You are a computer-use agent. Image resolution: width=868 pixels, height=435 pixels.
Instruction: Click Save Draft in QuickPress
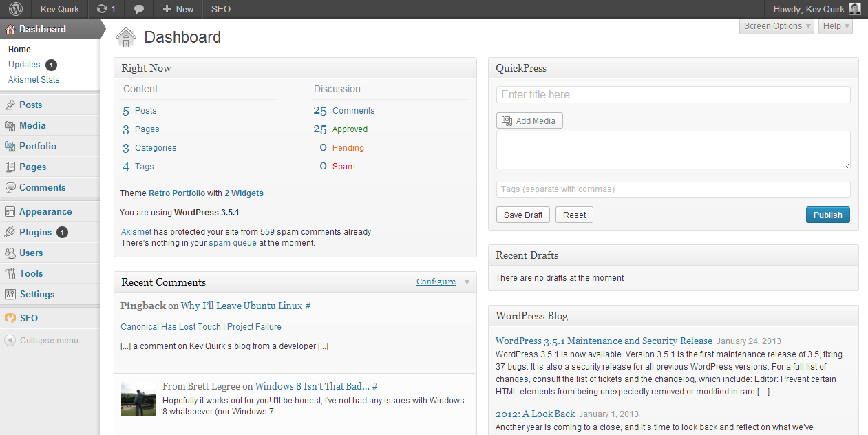tap(523, 215)
